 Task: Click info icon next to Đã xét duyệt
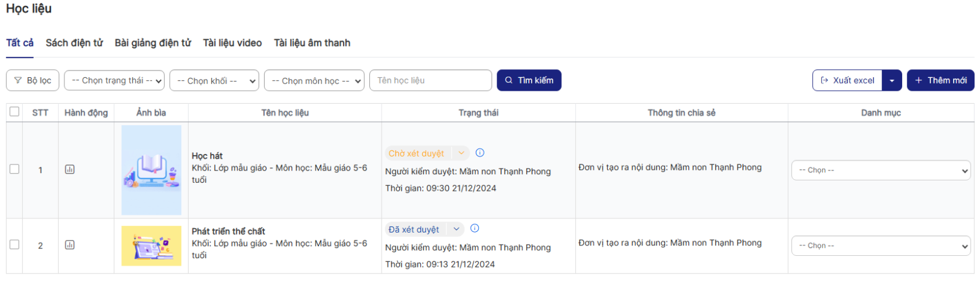pyautogui.click(x=475, y=228)
